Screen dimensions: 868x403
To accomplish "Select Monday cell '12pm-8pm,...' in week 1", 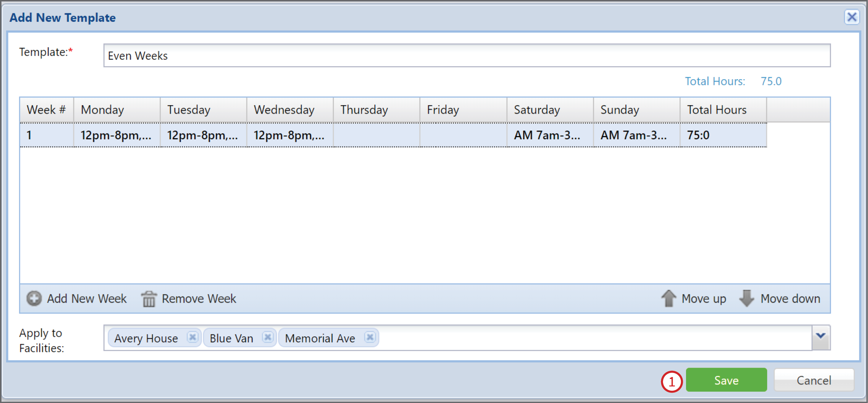I will tap(116, 135).
